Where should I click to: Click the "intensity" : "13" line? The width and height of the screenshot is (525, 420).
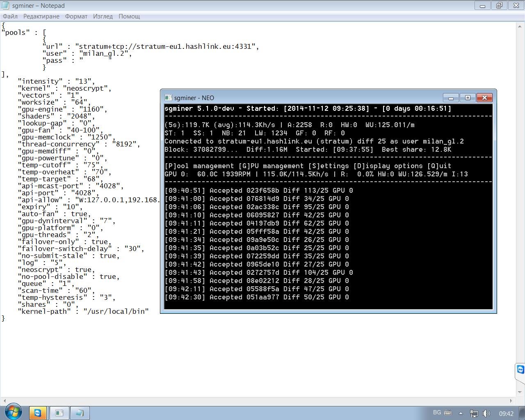[56, 81]
